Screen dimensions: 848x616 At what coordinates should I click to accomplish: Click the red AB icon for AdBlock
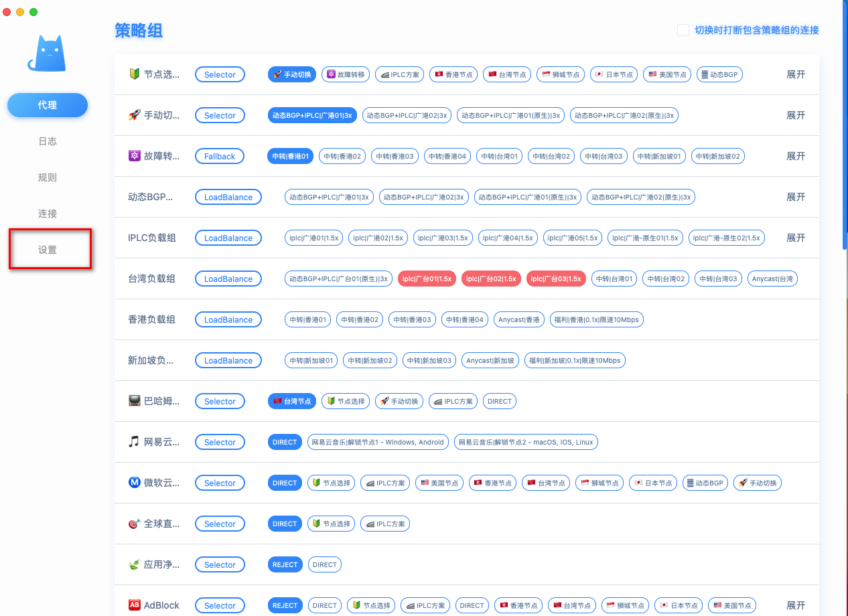[134, 605]
